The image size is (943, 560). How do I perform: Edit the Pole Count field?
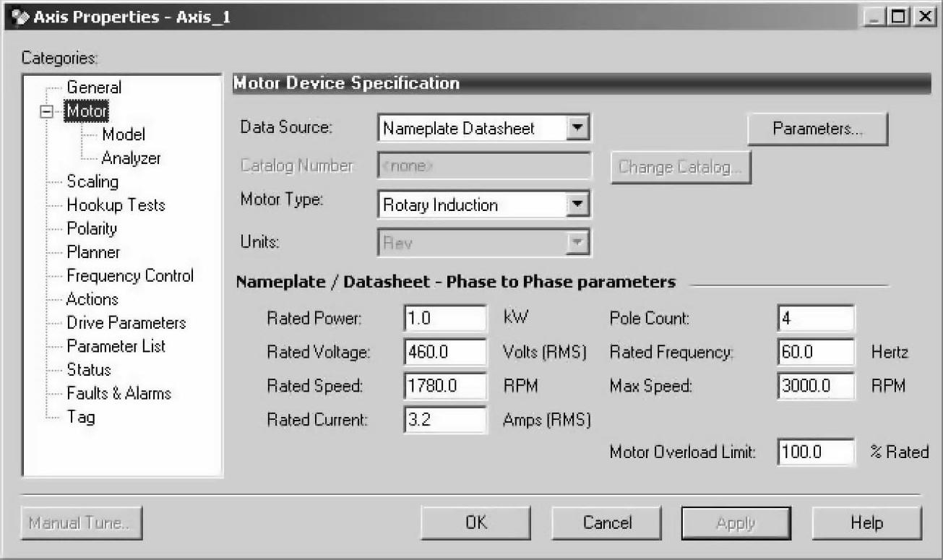click(x=817, y=319)
